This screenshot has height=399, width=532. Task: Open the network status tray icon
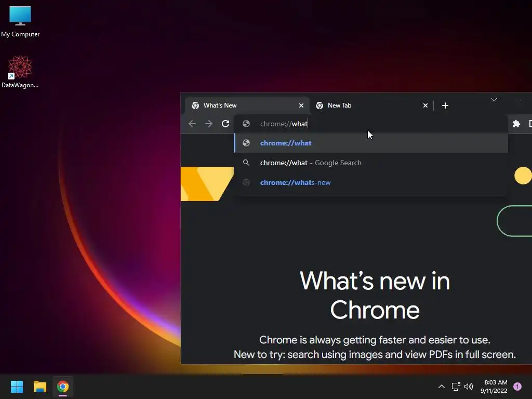point(456,387)
